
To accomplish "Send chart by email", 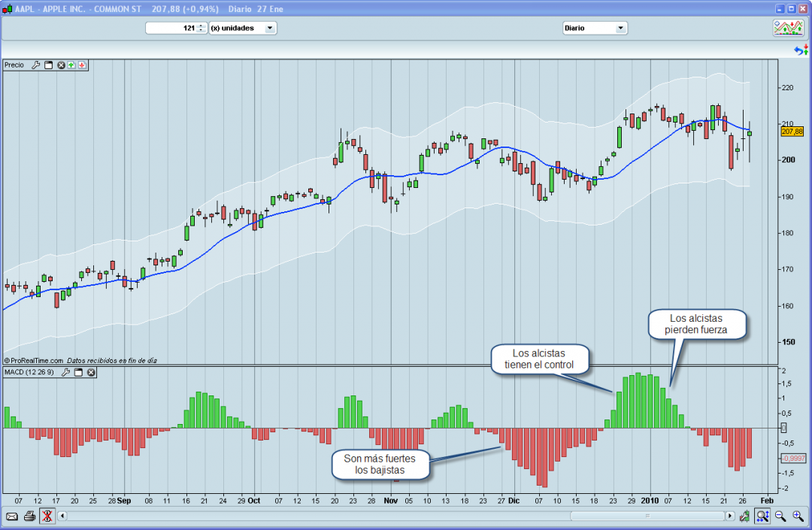I will (12, 516).
